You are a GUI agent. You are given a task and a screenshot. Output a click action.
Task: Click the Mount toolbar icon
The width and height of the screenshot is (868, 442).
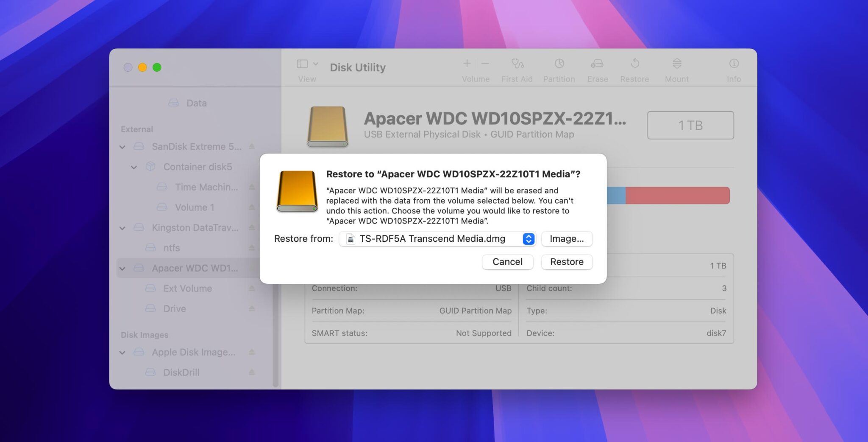click(x=677, y=64)
